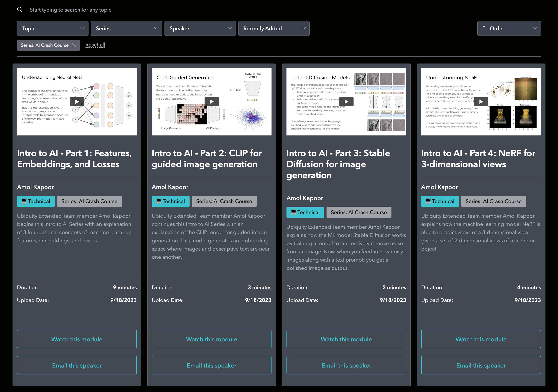The image size is (558, 392).
Task: Play the Understanding Neural Nets video
Action: (x=77, y=102)
